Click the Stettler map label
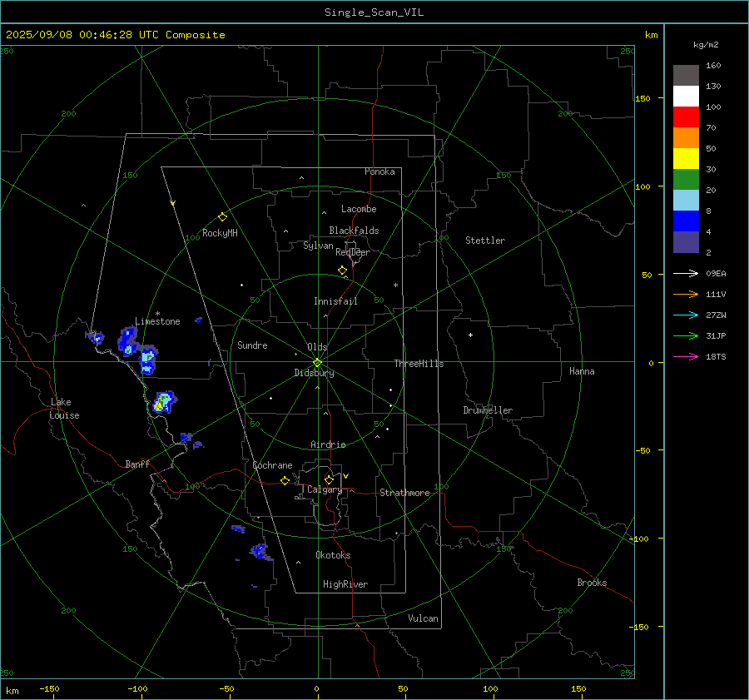 (485, 241)
